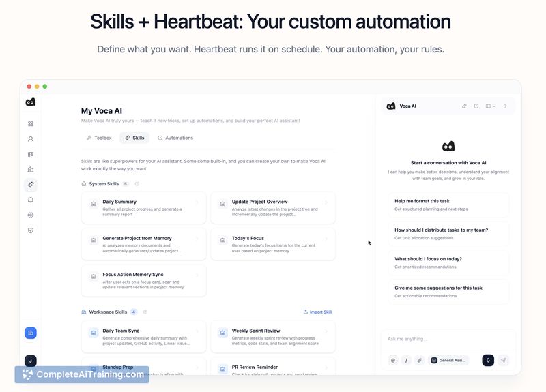
Task: Open the dashboard grid icon in sidebar
Action: pos(31,124)
